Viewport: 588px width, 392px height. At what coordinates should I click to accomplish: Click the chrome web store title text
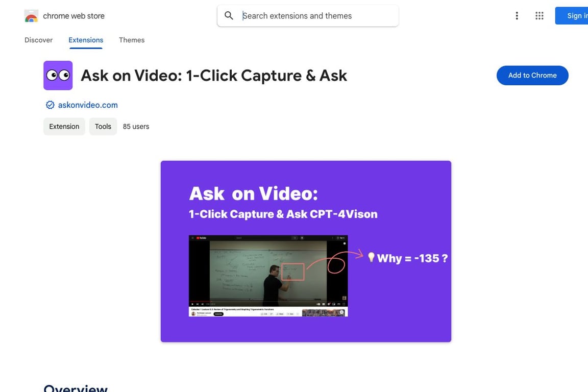pyautogui.click(x=74, y=16)
